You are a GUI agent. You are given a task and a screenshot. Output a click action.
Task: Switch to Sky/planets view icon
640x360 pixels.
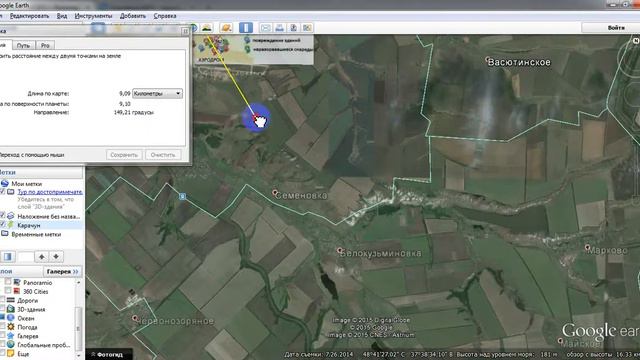[x=226, y=28]
